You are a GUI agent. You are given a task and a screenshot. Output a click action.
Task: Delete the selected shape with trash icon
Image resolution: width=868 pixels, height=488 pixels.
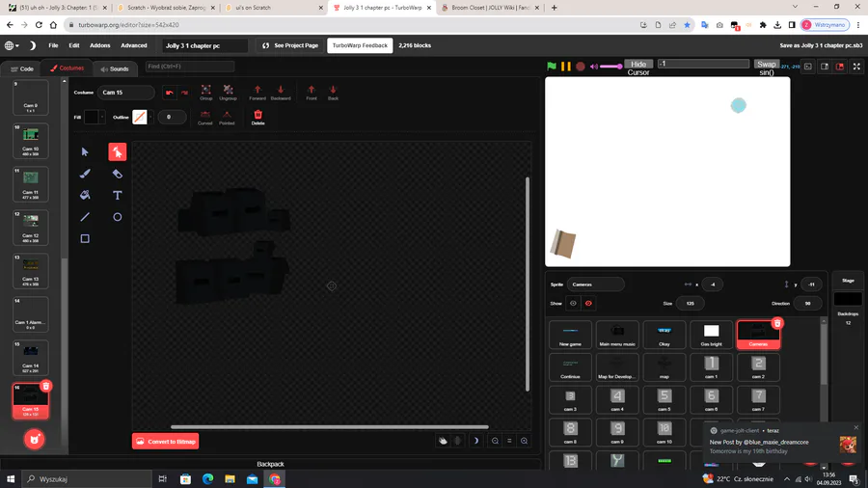click(258, 117)
